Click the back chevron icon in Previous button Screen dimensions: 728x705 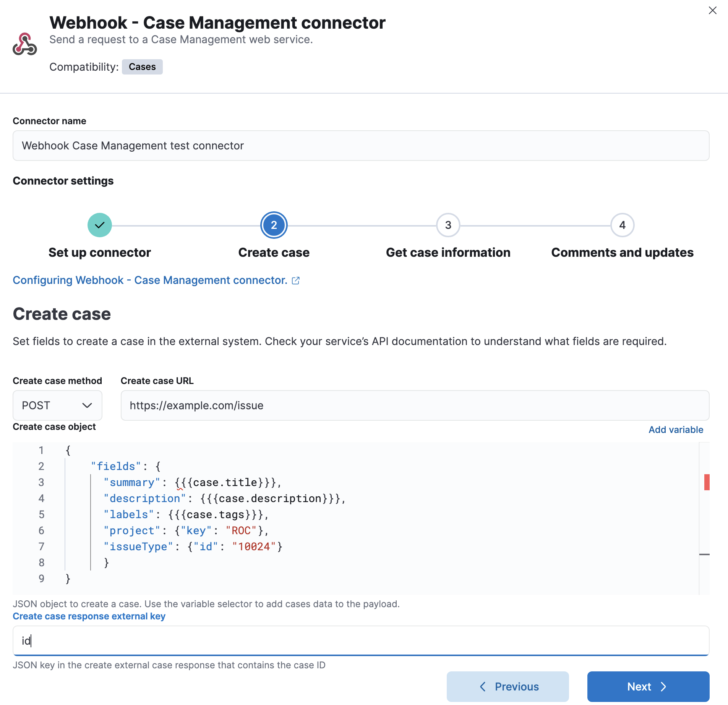tap(484, 686)
